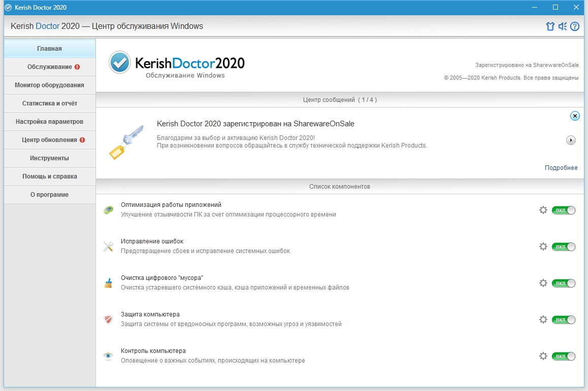Open settings gear for computer control
The height and width of the screenshot is (391, 588).
point(543,356)
